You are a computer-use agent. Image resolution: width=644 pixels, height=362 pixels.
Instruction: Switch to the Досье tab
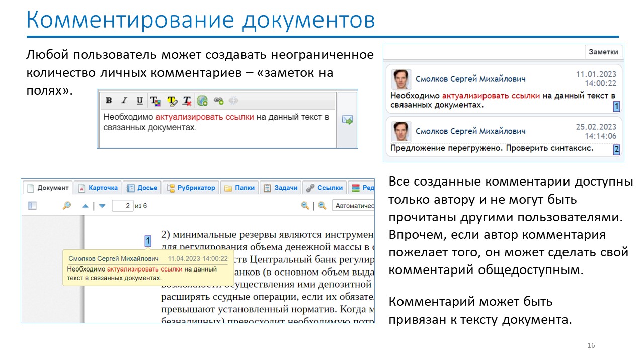point(142,188)
